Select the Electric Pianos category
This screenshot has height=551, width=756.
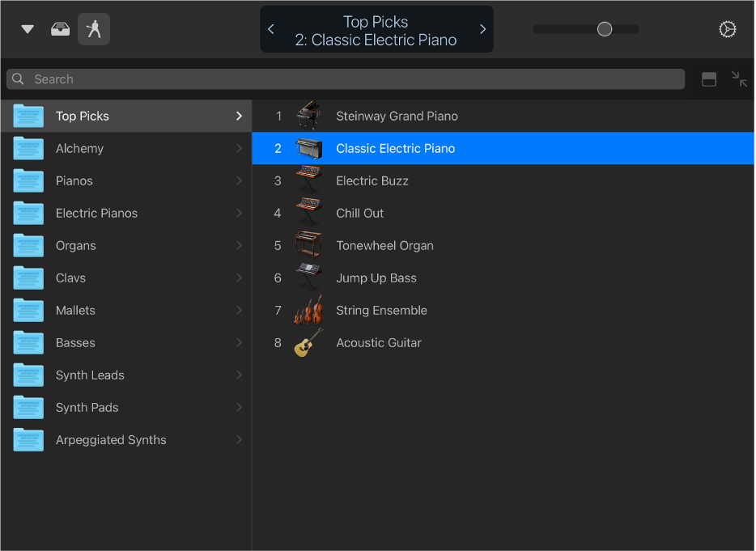pyautogui.click(x=96, y=213)
